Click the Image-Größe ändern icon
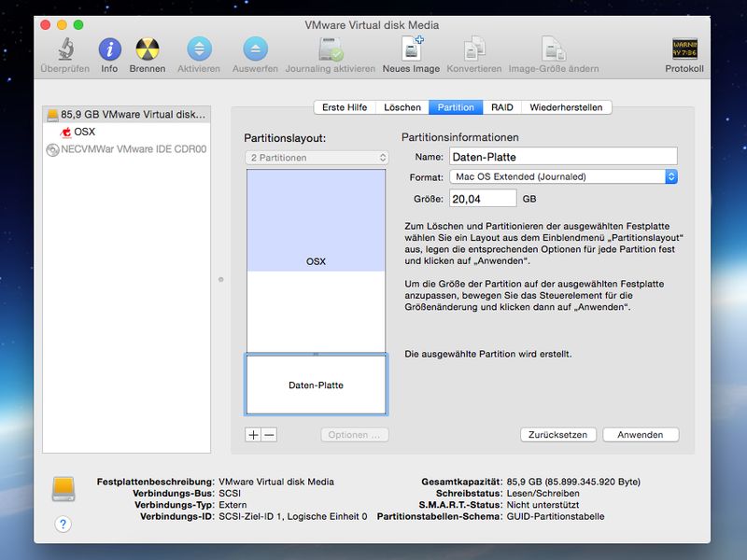This screenshot has width=747, height=560. click(554, 49)
